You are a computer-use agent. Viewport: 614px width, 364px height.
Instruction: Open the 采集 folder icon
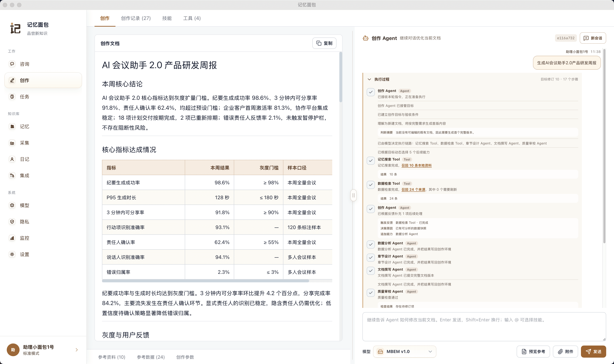(12, 143)
